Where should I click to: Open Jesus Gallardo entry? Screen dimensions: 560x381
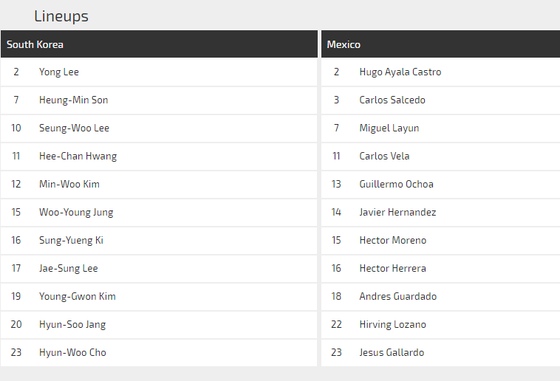pyautogui.click(x=440, y=352)
